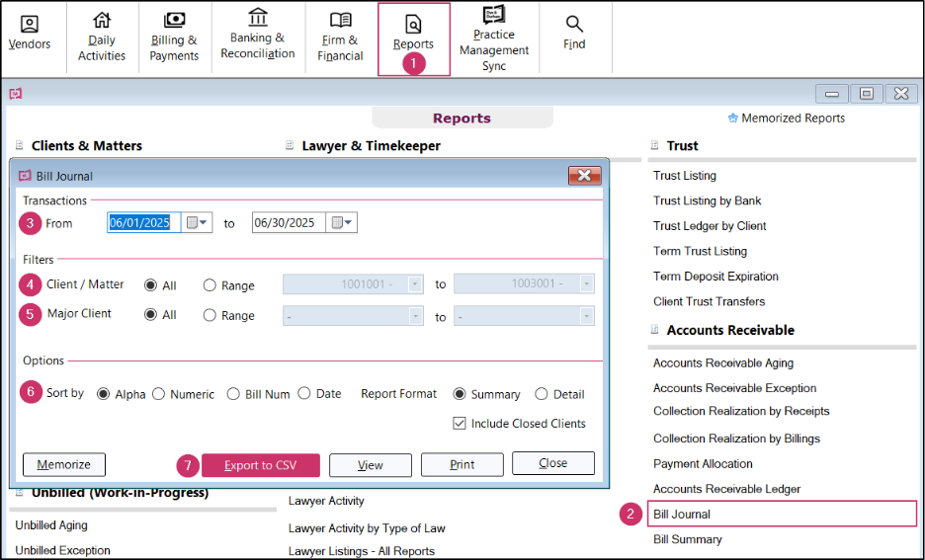Open Banking & Reconciliation icon
This screenshot has height=560, width=925.
click(258, 17)
